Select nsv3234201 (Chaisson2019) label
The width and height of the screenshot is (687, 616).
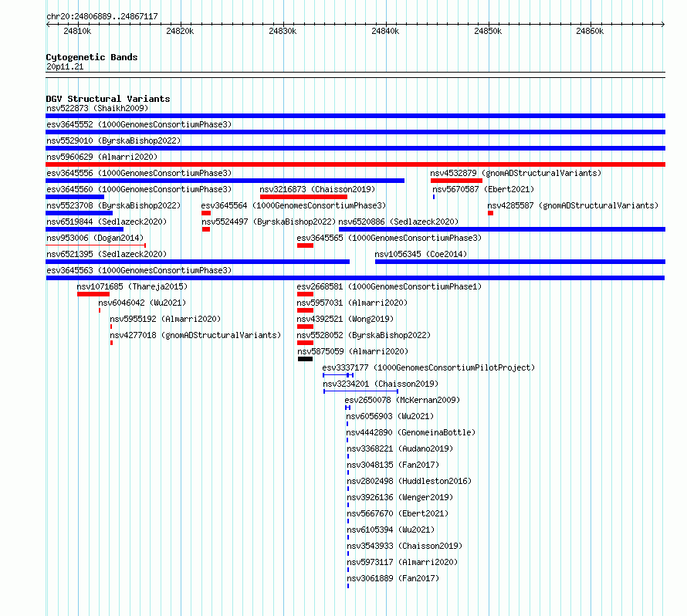pyautogui.click(x=381, y=384)
